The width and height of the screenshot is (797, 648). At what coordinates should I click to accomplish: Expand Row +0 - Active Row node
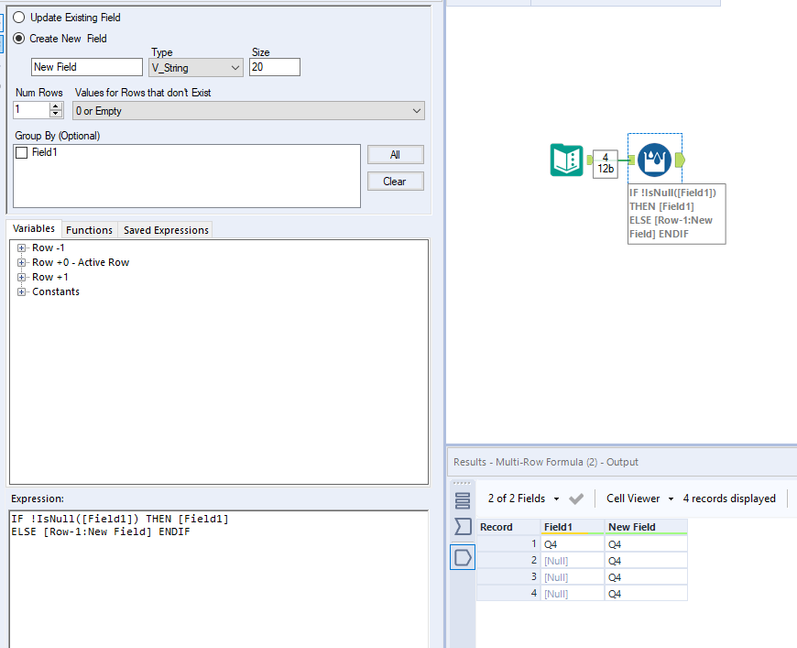coord(21,263)
